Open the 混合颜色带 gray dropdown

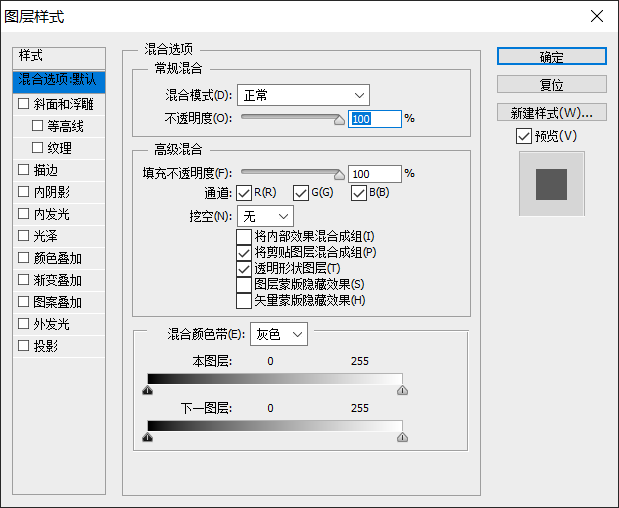tap(279, 334)
